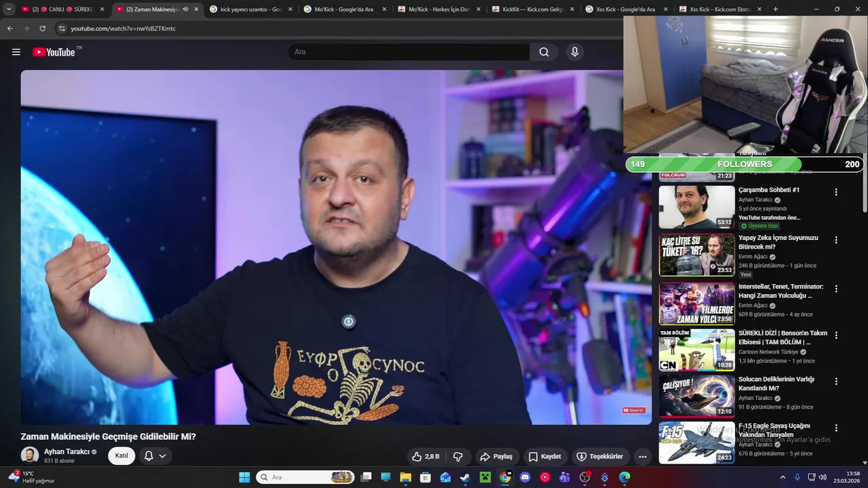Switch to kick yayıncı uzantısı Google tab
Screen dimensions: 868x488
(251, 9)
